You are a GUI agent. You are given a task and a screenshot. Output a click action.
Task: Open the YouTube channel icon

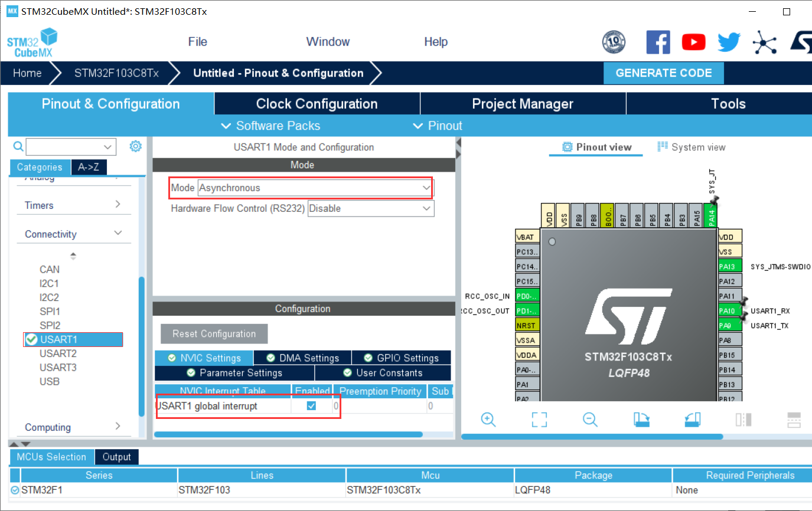tap(693, 42)
